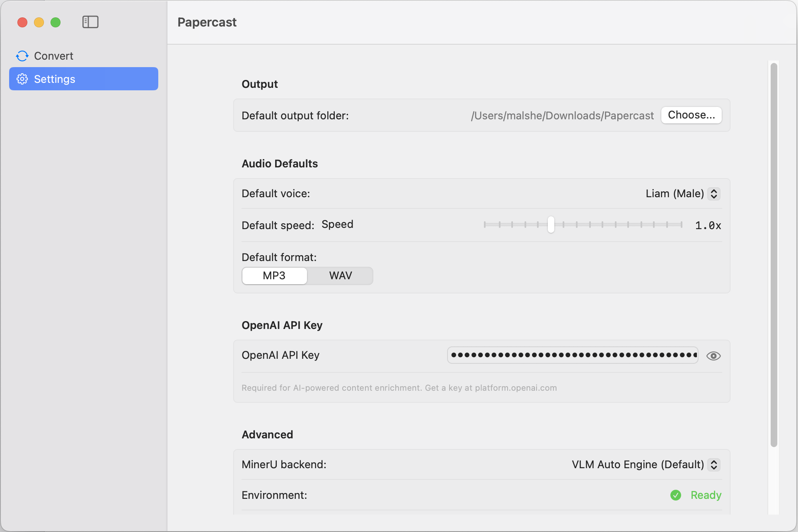Click the Ready environment status
Viewport: 798px width, 532px height.
pyautogui.click(x=706, y=495)
